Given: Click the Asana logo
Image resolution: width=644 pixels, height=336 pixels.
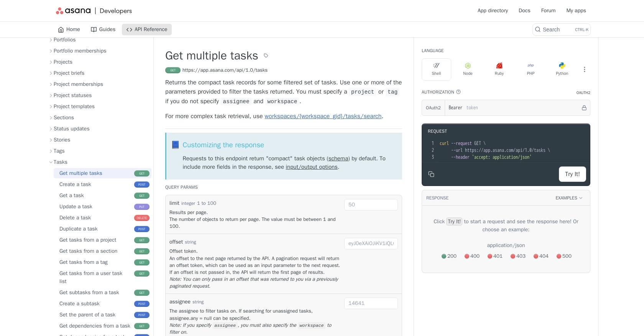Looking at the screenshot, I should (73, 11).
